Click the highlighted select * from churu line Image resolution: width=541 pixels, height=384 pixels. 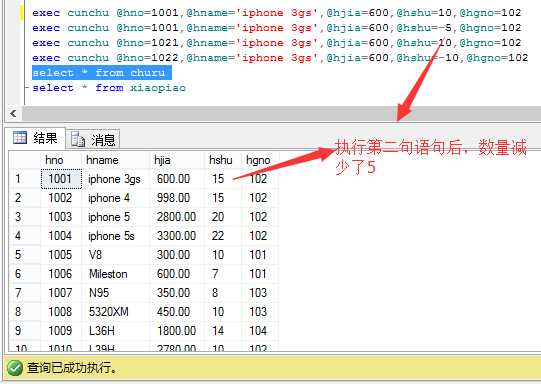102,73
